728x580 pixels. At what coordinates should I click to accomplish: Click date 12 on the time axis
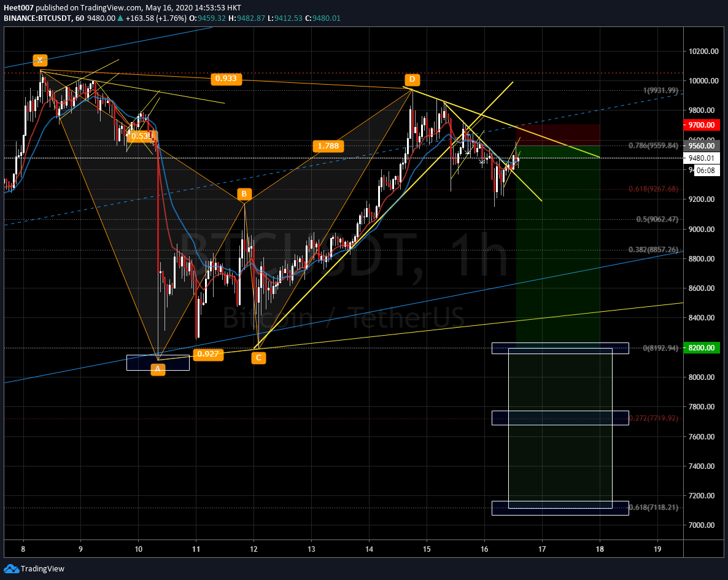[254, 549]
